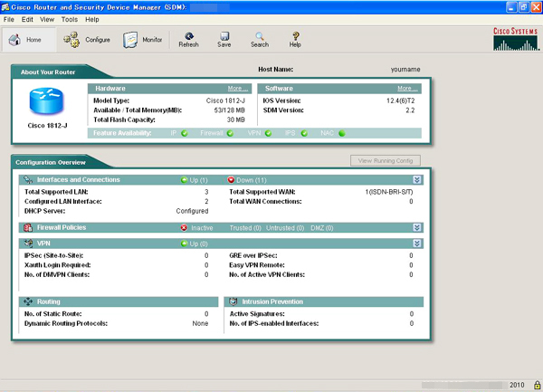Click the SDM Version value 2.2

[x=410, y=110]
